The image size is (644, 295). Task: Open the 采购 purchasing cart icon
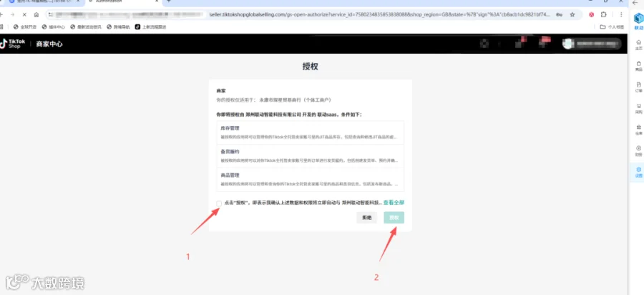(638, 108)
